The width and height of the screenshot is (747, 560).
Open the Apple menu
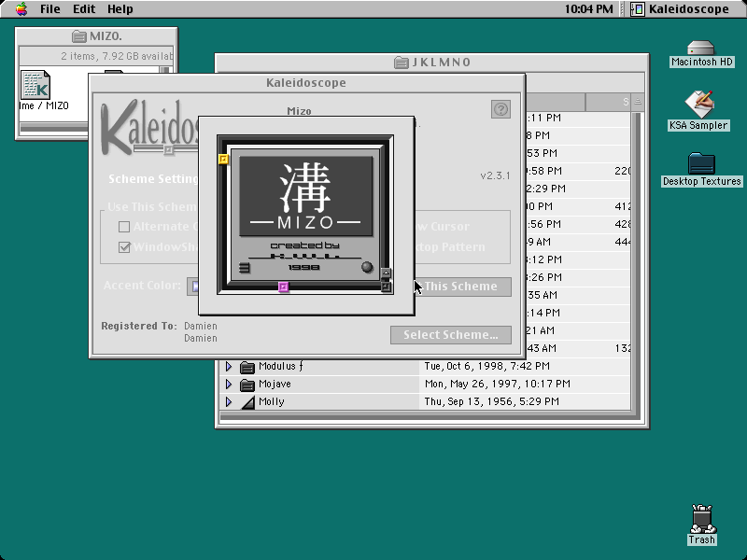coord(21,9)
